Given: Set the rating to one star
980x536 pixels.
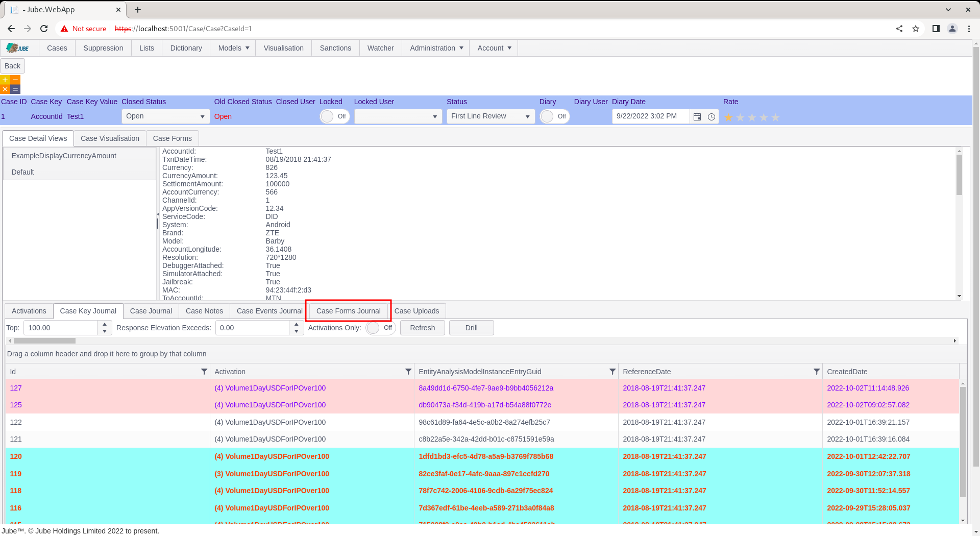Looking at the screenshot, I should 728,117.
